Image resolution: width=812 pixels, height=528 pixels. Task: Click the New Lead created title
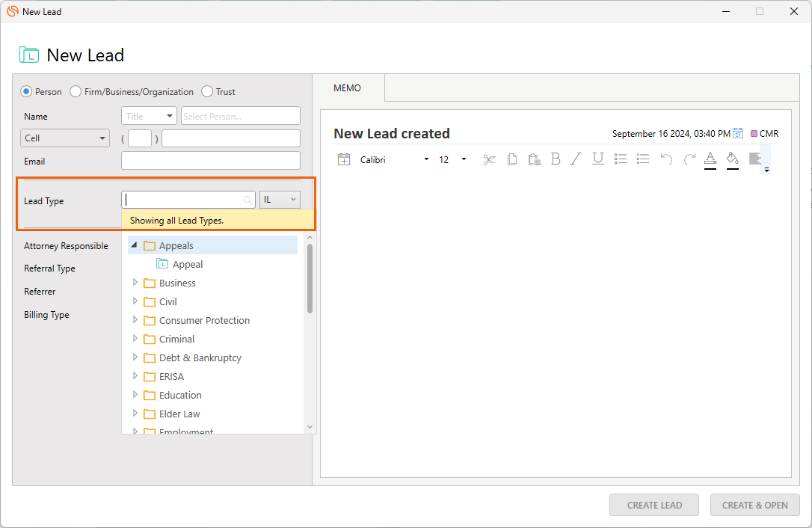[x=392, y=134]
